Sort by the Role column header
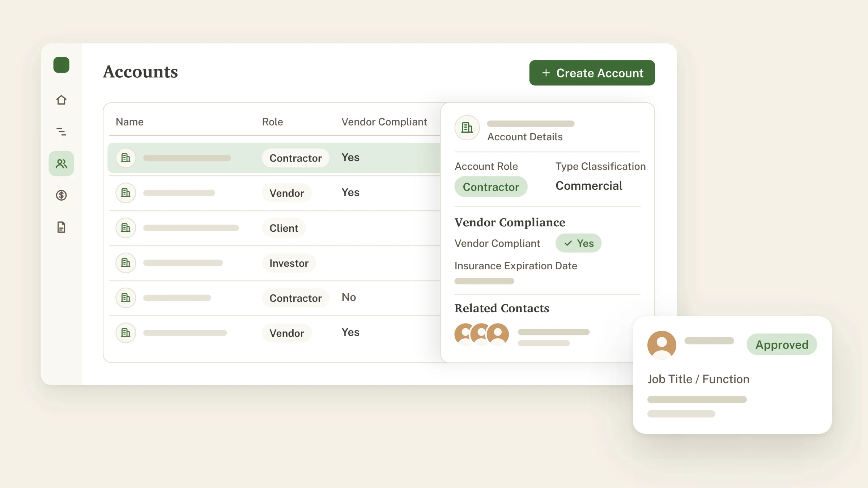Screen dimensions: 868x488 272,122
